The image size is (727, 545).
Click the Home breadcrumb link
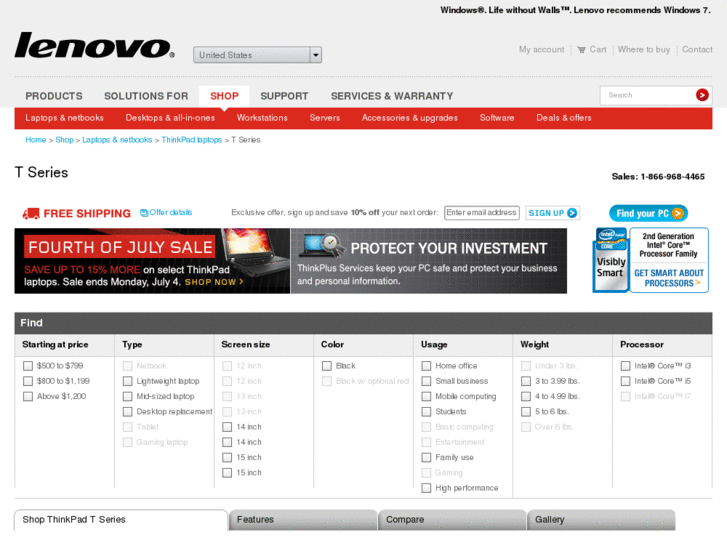pyautogui.click(x=36, y=140)
